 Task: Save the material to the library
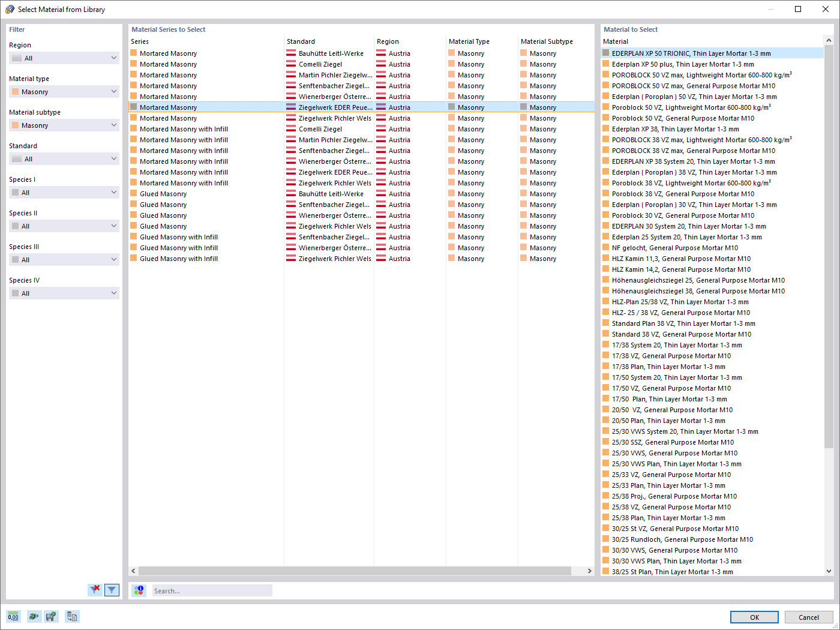(x=51, y=616)
